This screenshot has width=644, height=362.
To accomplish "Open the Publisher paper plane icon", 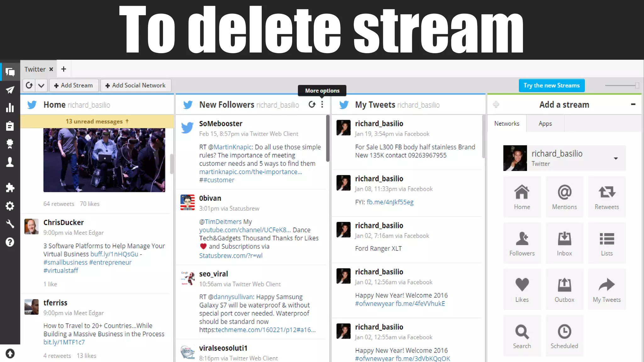I will [10, 90].
